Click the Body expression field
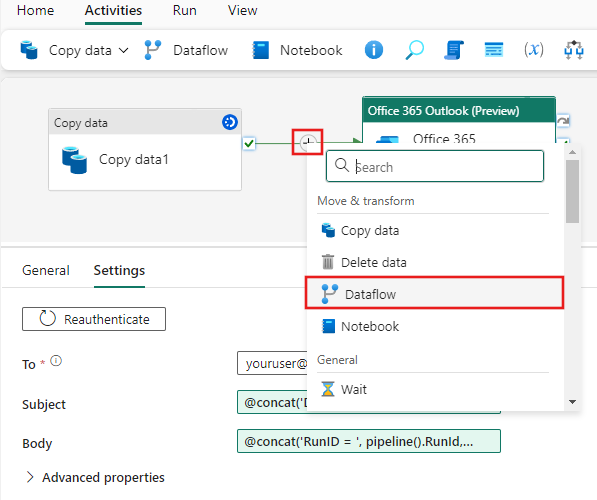 (369, 441)
